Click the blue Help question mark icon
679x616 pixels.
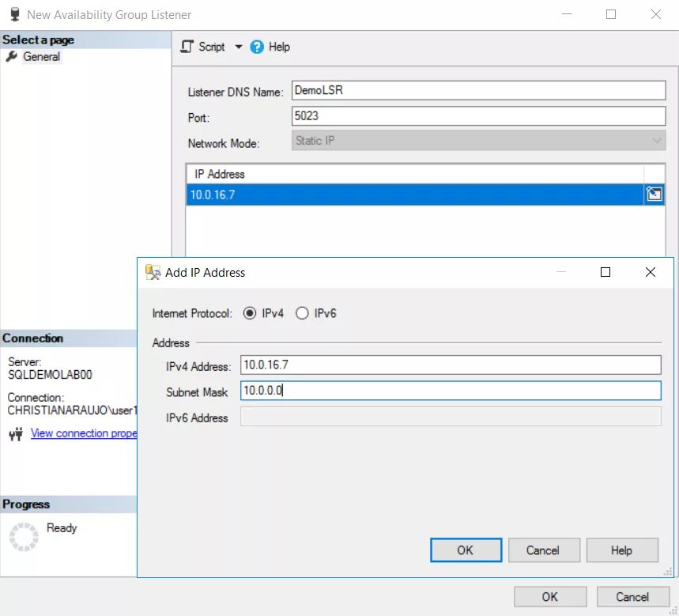[x=257, y=47]
